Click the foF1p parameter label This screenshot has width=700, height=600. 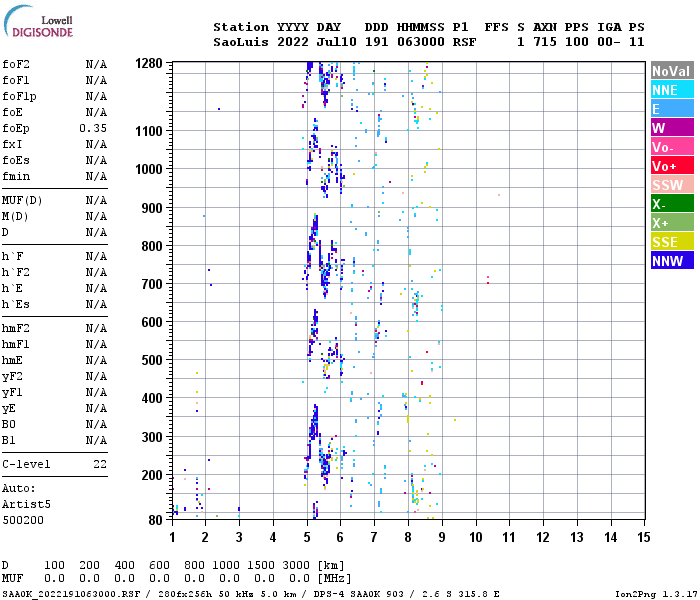[x=19, y=96]
